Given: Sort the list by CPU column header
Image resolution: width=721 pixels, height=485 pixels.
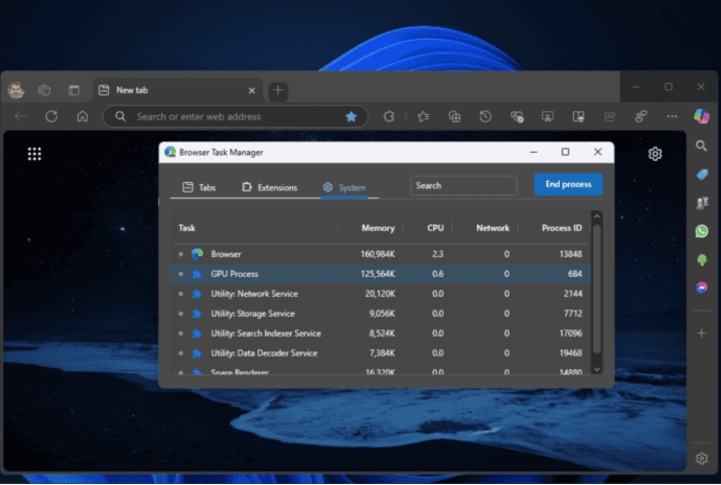Looking at the screenshot, I should pos(435,228).
